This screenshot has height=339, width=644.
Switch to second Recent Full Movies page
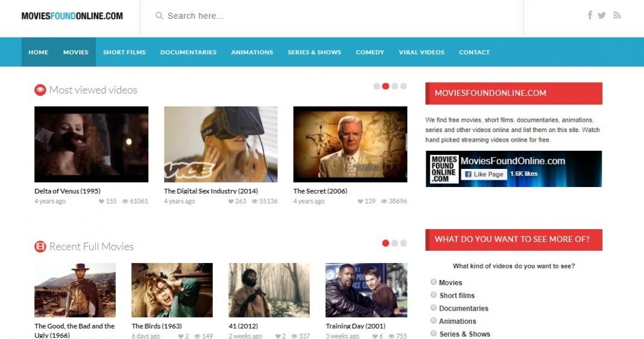[395, 243]
